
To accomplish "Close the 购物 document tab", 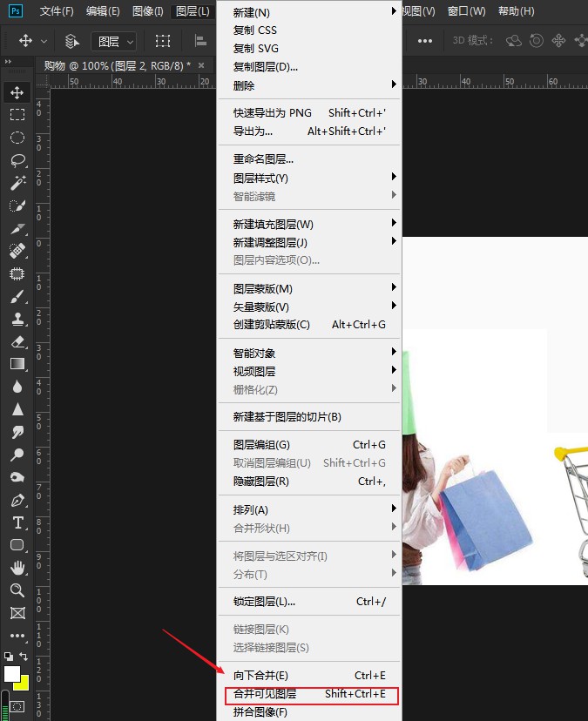I will (201, 66).
